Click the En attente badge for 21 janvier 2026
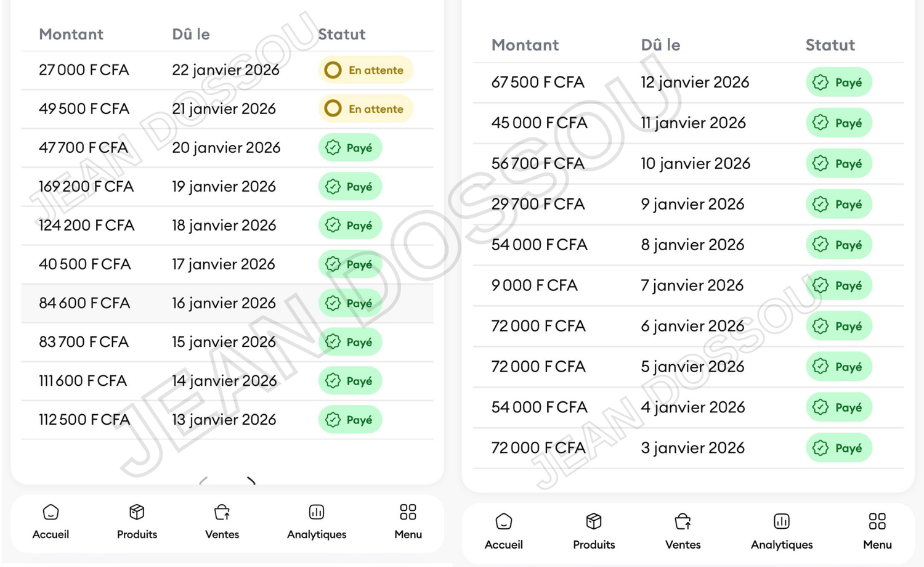The image size is (924, 567). click(x=365, y=109)
